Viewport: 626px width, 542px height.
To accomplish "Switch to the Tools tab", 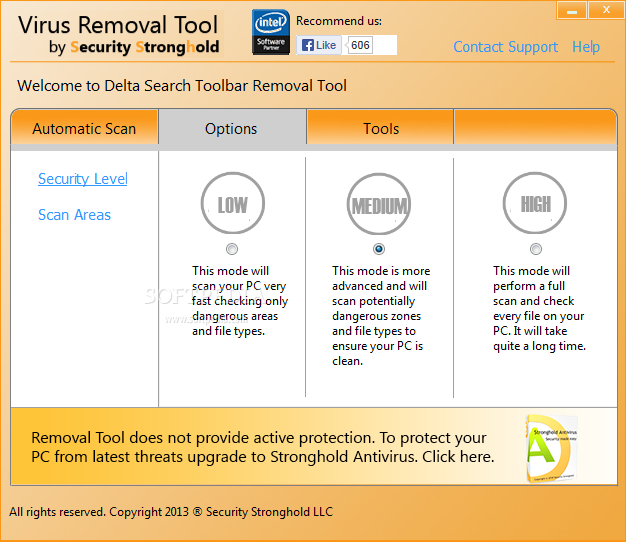I will 381,129.
